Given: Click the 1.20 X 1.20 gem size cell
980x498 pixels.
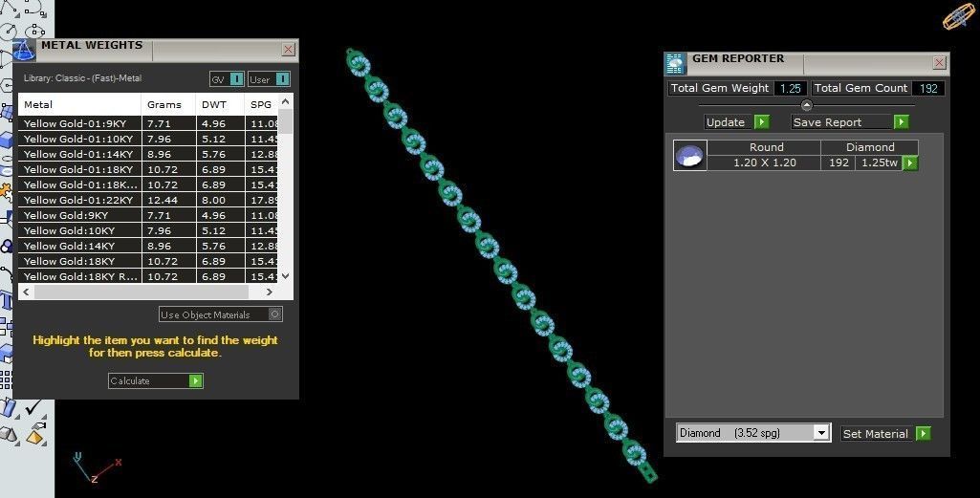Looking at the screenshot, I should [764, 162].
